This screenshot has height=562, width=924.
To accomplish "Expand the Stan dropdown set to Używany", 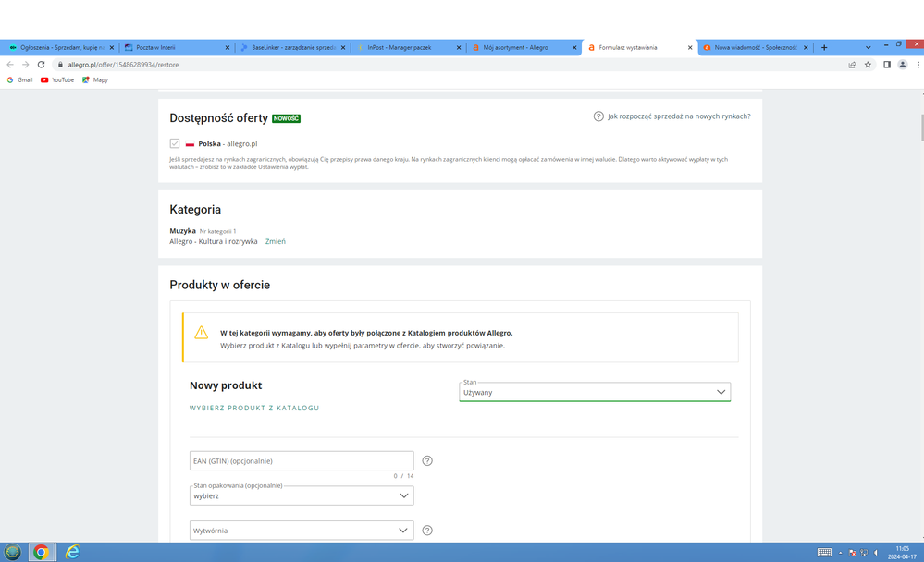I will coord(595,392).
